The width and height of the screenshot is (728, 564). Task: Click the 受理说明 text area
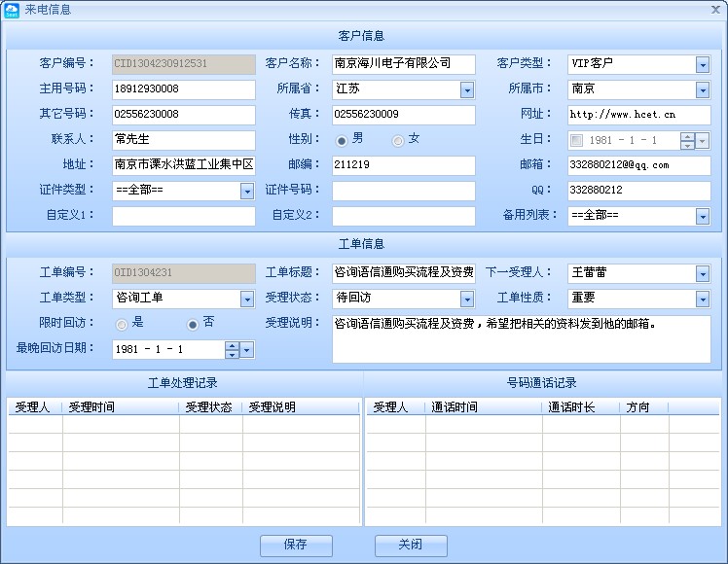pos(521,339)
